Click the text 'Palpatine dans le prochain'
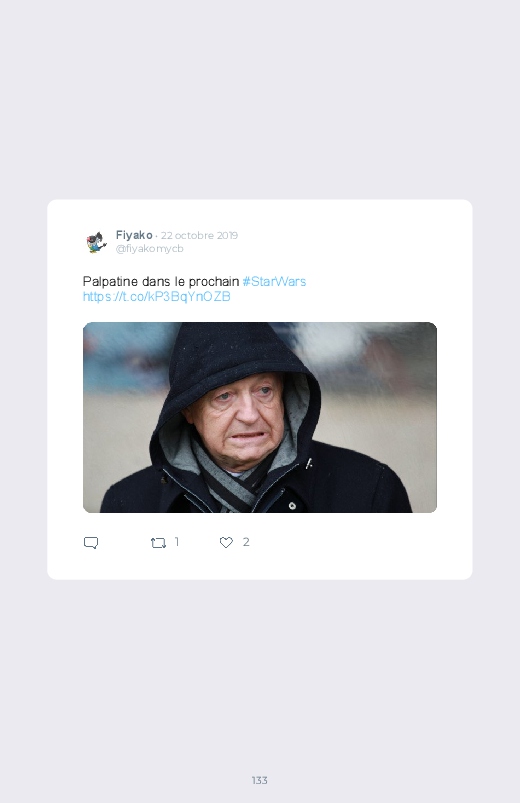520x803 pixels. [161, 281]
